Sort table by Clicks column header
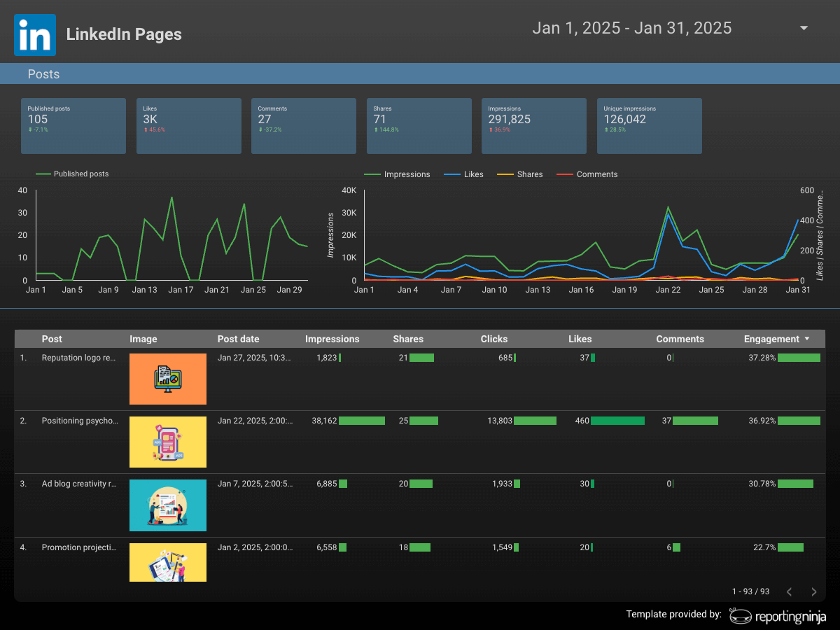 494,339
